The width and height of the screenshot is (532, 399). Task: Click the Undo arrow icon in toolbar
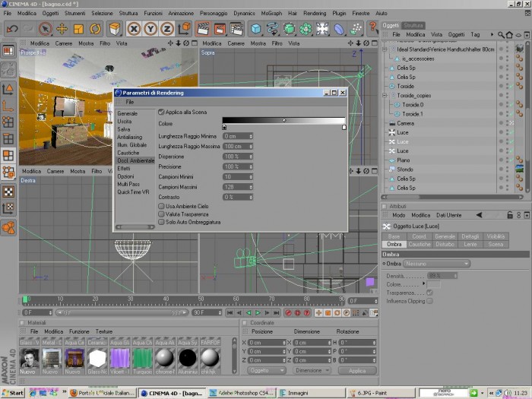pos(12,29)
